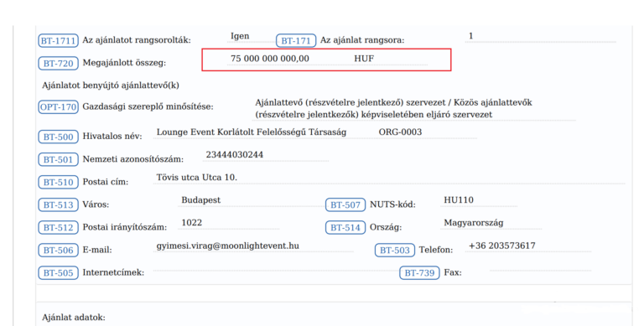Click the postal code 1022

click(192, 223)
